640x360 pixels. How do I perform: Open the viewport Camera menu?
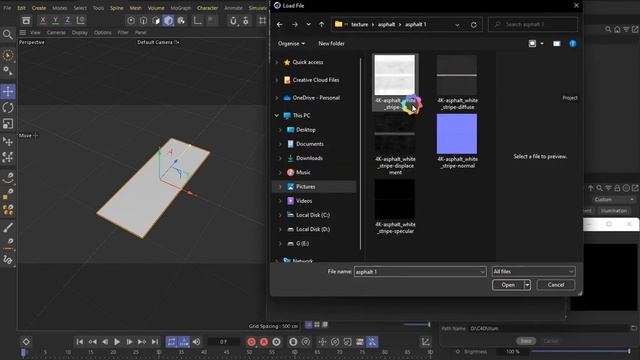coord(56,32)
